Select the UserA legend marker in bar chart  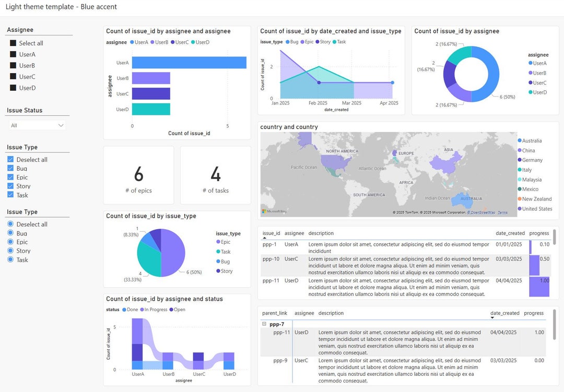132,42
